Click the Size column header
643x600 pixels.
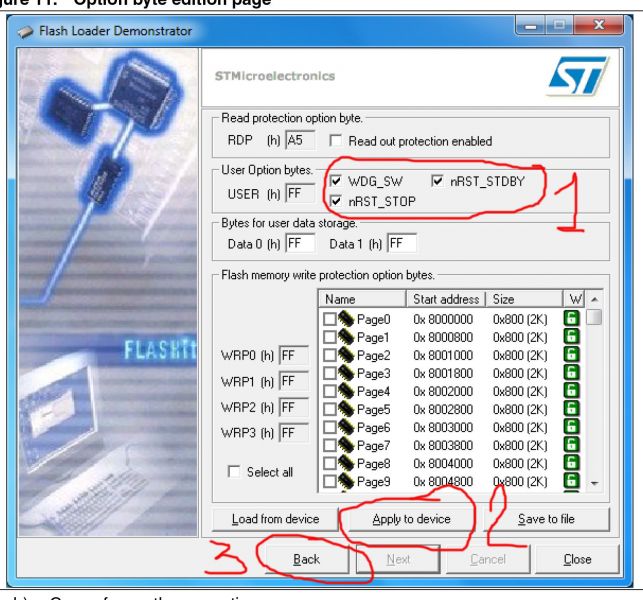pos(524,299)
